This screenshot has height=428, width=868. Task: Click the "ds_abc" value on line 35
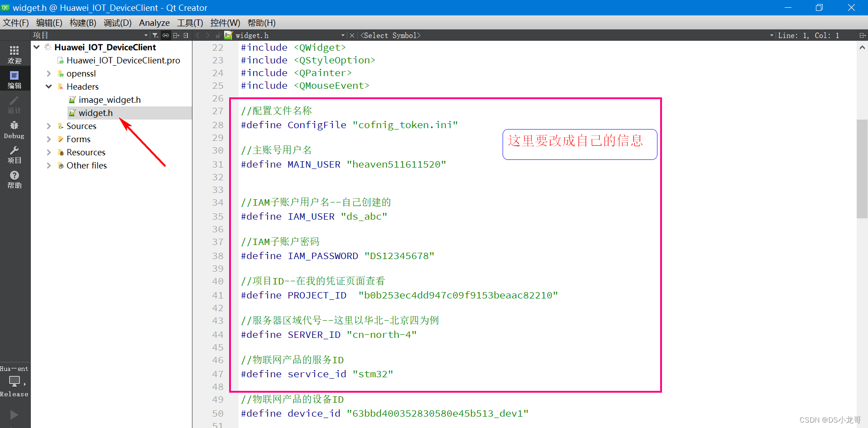[x=364, y=216]
